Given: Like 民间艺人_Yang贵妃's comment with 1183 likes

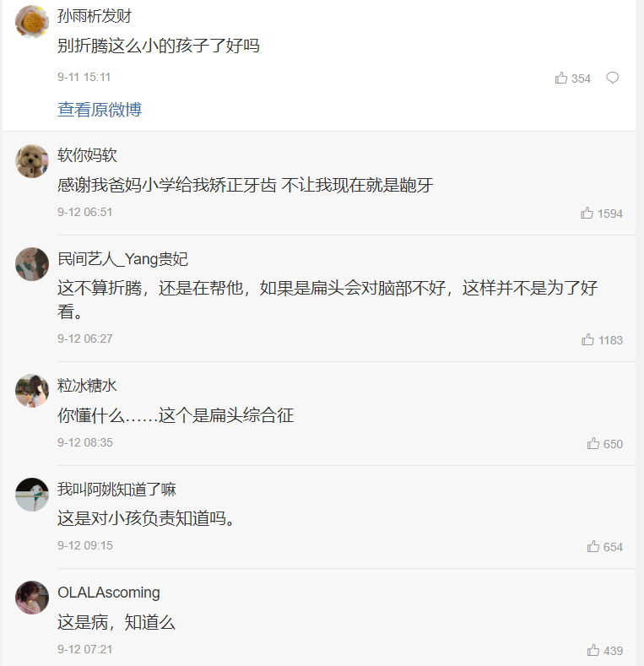Looking at the screenshot, I should click(588, 340).
